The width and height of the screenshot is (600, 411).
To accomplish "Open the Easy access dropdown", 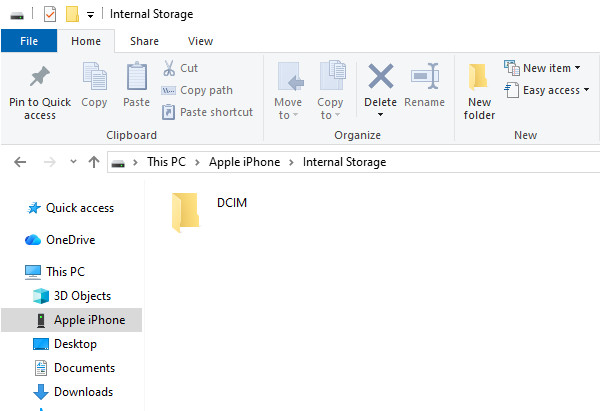I will coord(547,90).
